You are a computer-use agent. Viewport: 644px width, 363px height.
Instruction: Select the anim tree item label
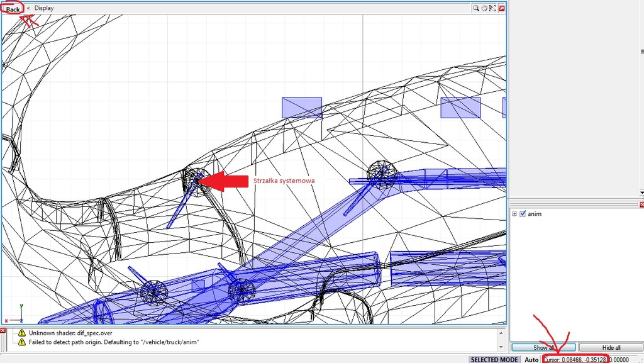tap(535, 214)
